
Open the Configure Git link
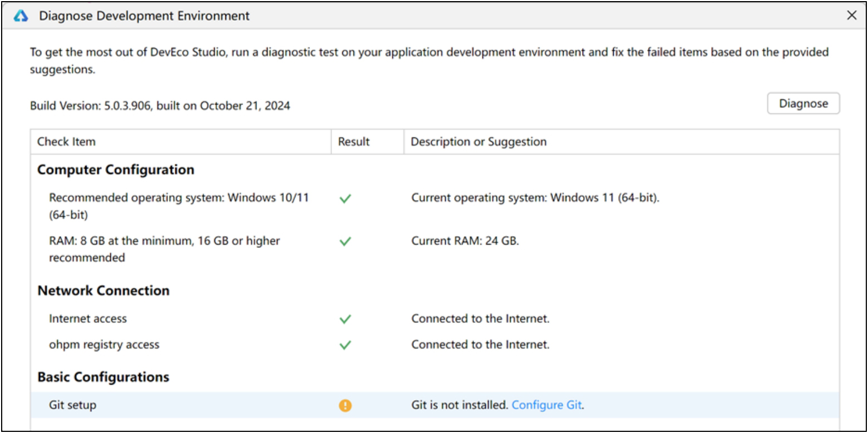pyautogui.click(x=546, y=405)
